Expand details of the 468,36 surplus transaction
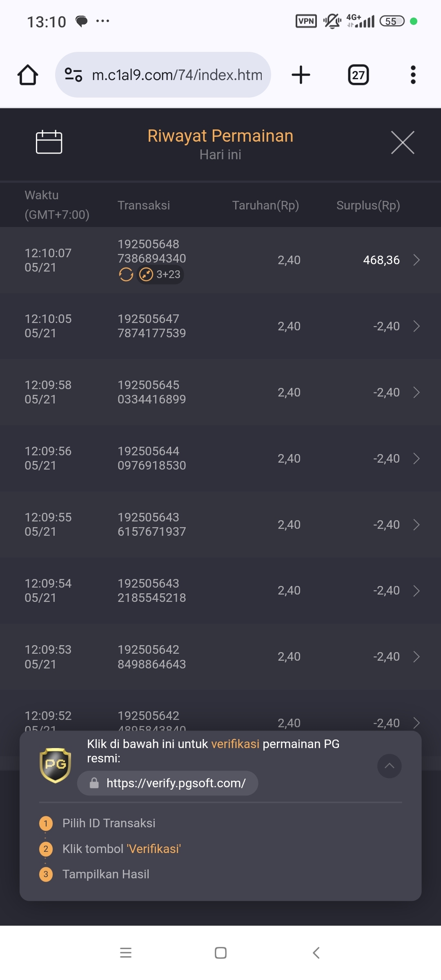The image size is (441, 980). [x=416, y=260]
